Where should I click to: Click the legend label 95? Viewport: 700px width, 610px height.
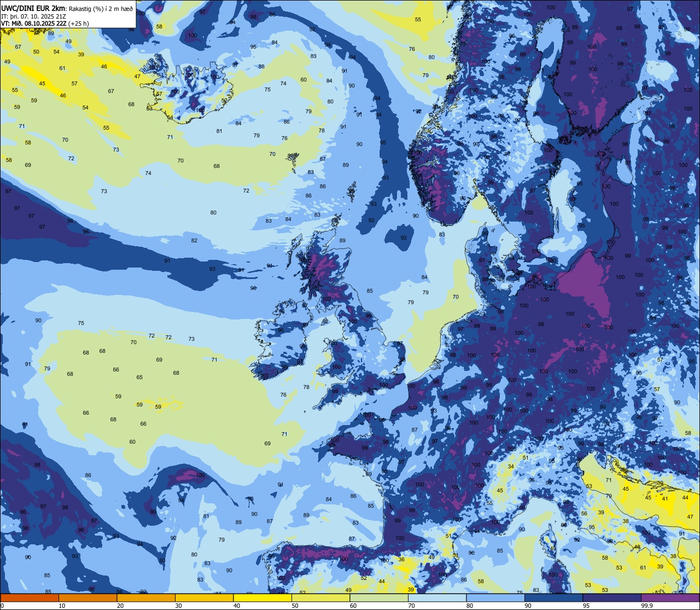(586, 606)
